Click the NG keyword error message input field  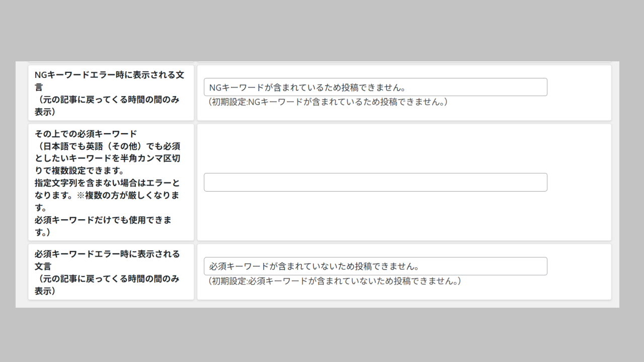click(375, 87)
